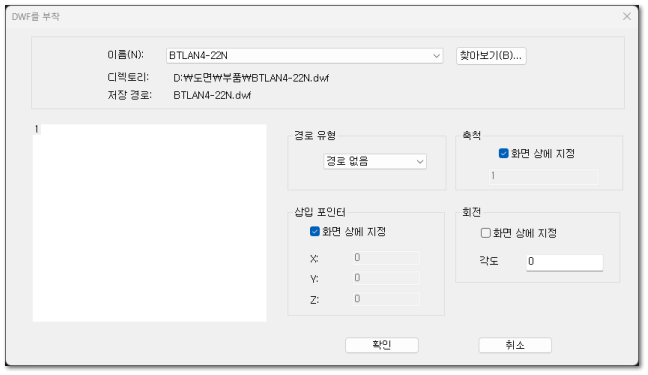Click the 저장 경로: label
The image size is (648, 375).
pos(129,95)
